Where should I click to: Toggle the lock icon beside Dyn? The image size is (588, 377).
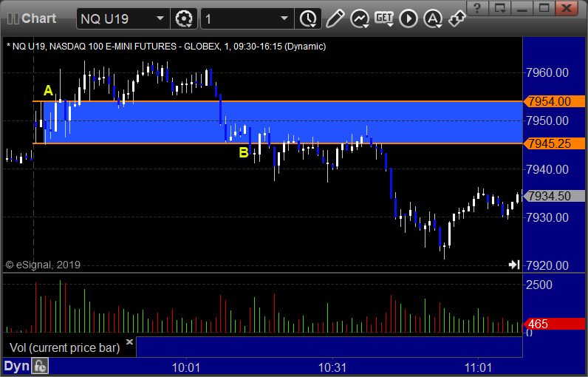(x=40, y=366)
